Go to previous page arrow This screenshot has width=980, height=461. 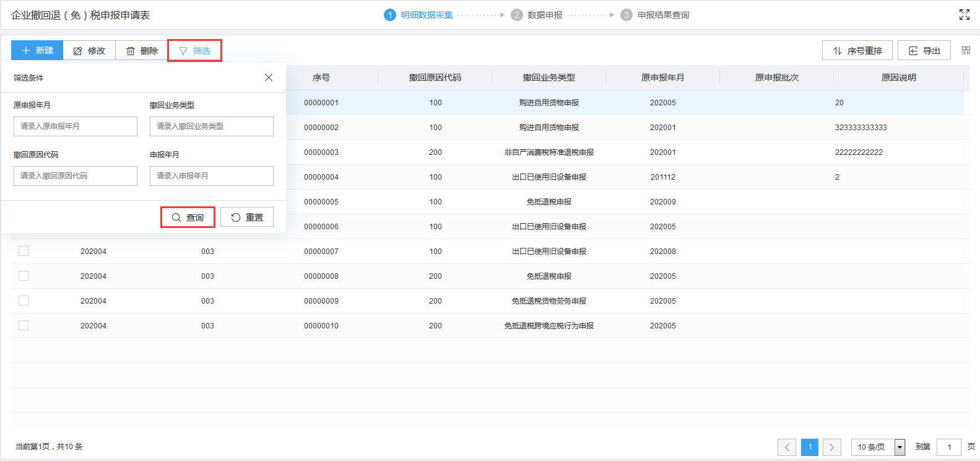point(787,447)
